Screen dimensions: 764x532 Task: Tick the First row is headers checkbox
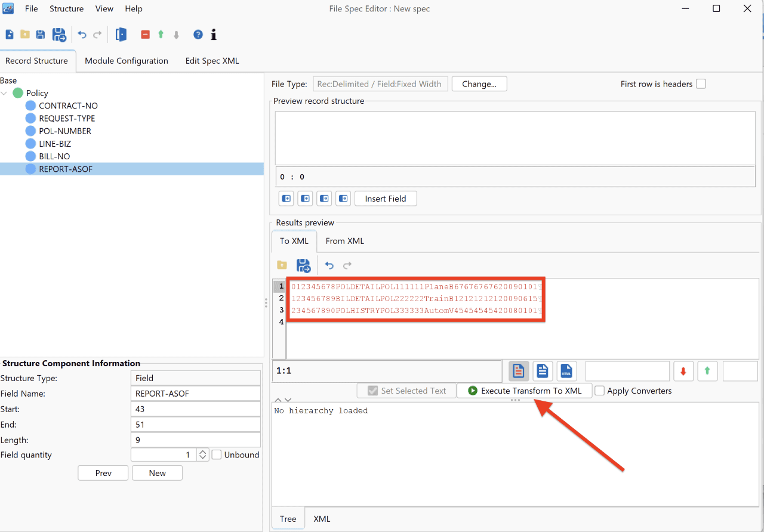tap(701, 84)
